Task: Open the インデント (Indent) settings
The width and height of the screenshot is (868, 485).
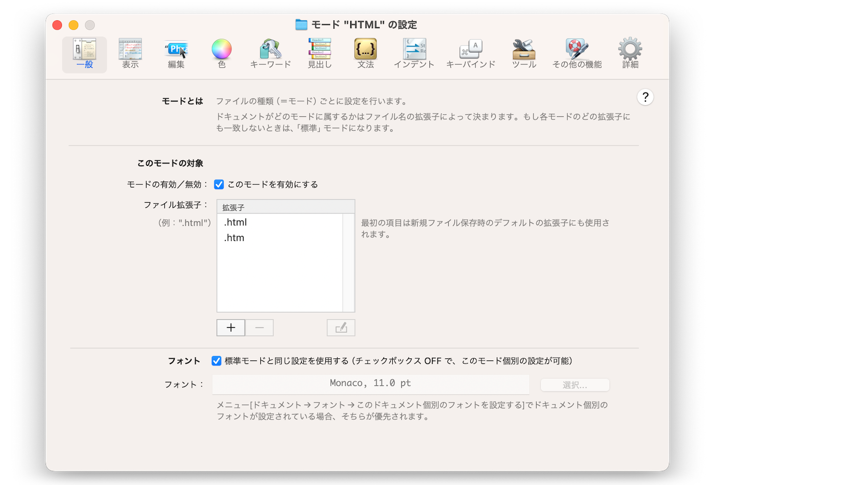Action: pyautogui.click(x=414, y=54)
